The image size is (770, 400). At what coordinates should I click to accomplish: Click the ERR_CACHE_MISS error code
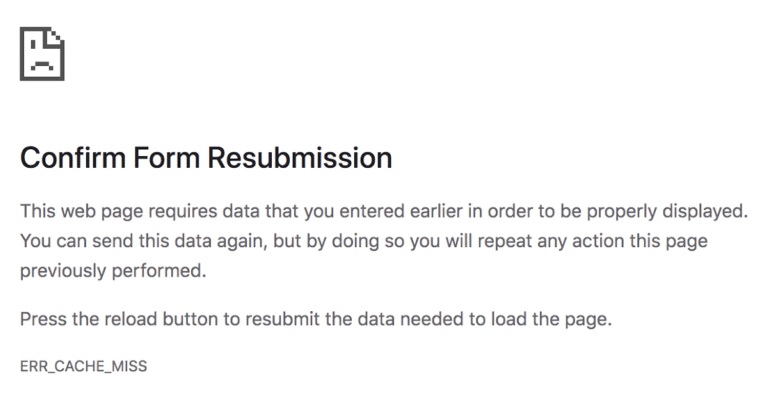(83, 366)
